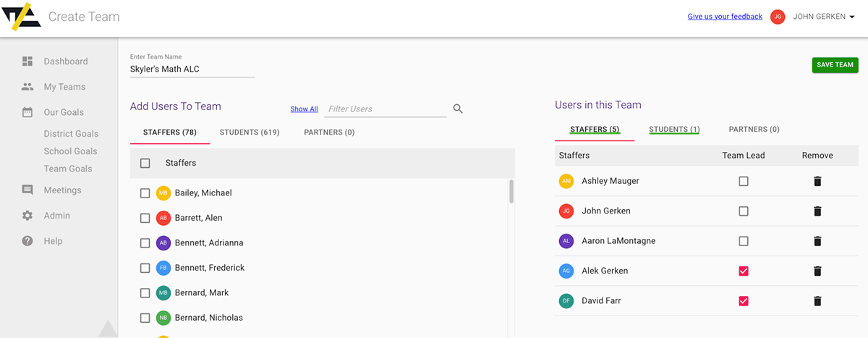Remove Aaron LaMontagne with trash icon

(x=817, y=241)
